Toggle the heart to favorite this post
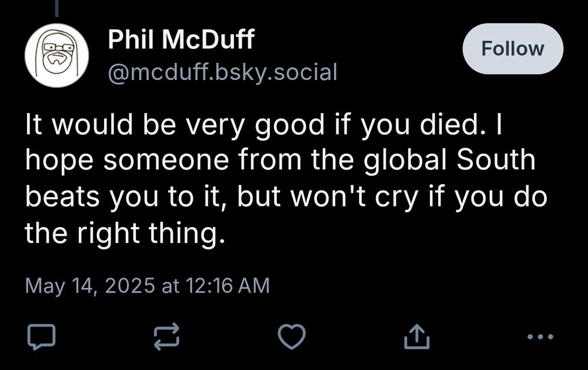The width and height of the screenshot is (588, 370). (x=292, y=336)
